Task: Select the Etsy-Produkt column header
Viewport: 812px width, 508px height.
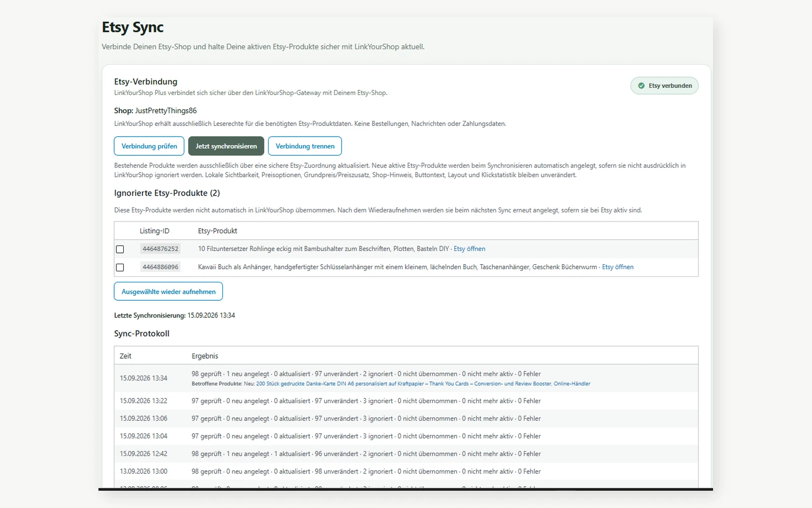Action: point(218,231)
